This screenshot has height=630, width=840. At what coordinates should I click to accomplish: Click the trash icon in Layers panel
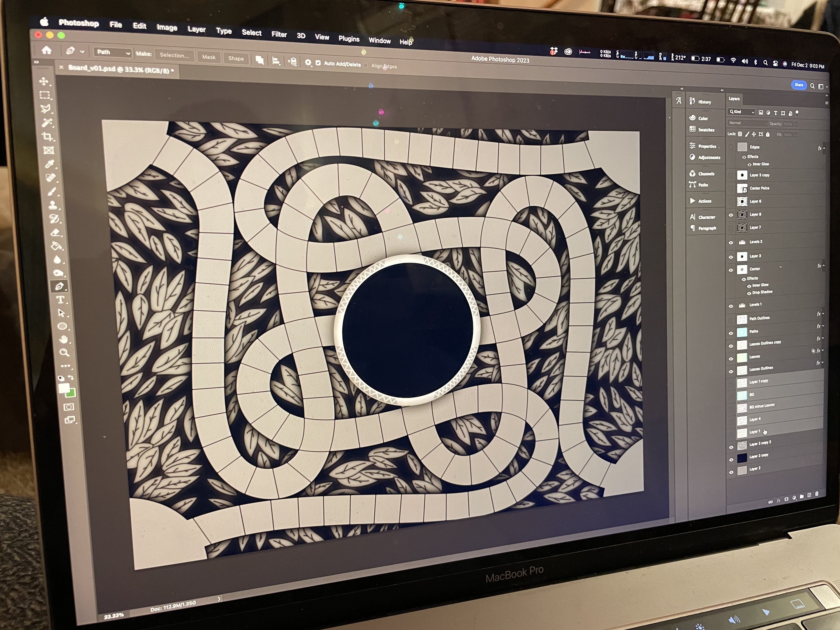pyautogui.click(x=816, y=494)
